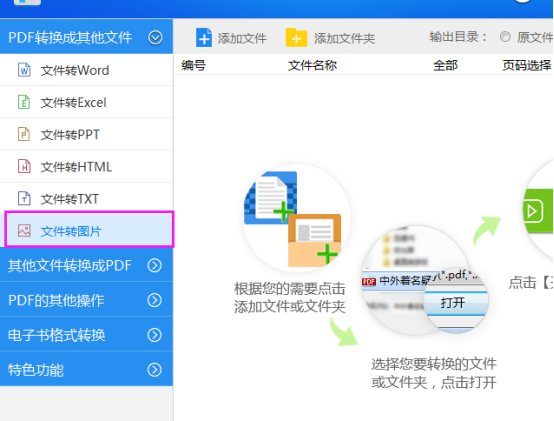Screen dimensions: 554x421
Task: Click the green play-button illustration
Action: [x=539, y=211]
